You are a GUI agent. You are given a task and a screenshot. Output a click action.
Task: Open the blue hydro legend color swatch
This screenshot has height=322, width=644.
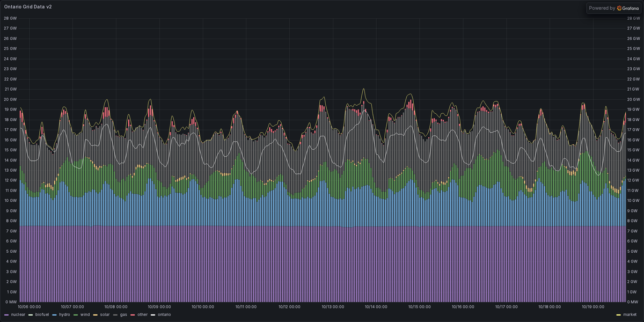coord(54,314)
